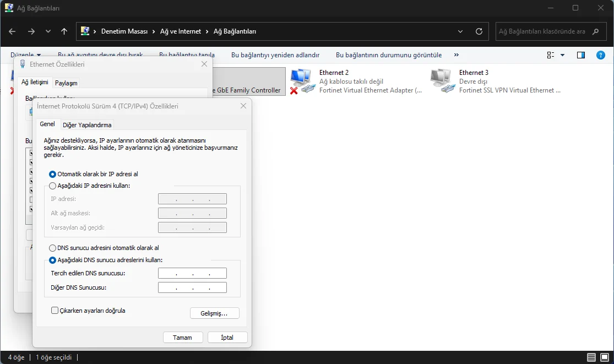Open view options dropdown arrow
614x364 pixels.
(x=563, y=55)
